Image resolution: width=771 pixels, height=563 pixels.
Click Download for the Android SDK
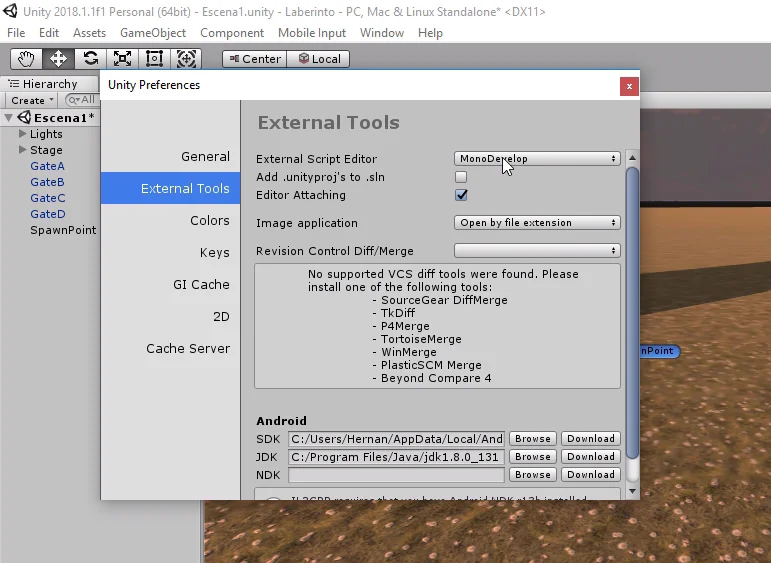click(x=591, y=439)
